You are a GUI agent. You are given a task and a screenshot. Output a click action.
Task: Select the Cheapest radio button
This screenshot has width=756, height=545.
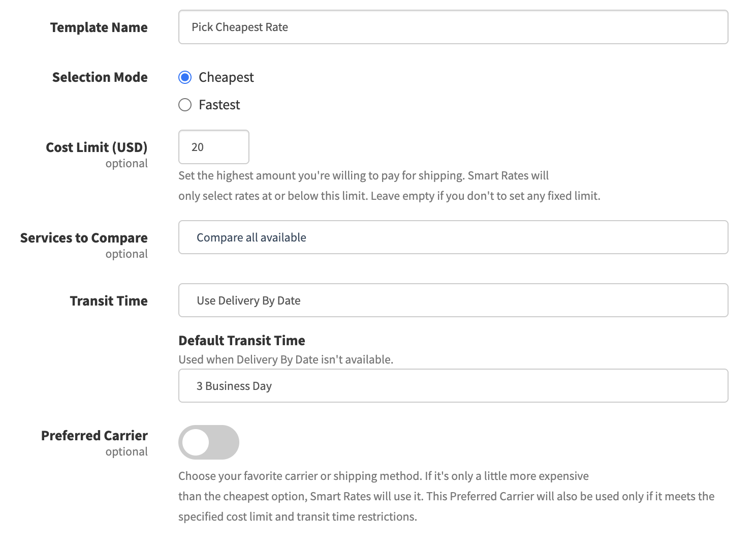pyautogui.click(x=185, y=77)
